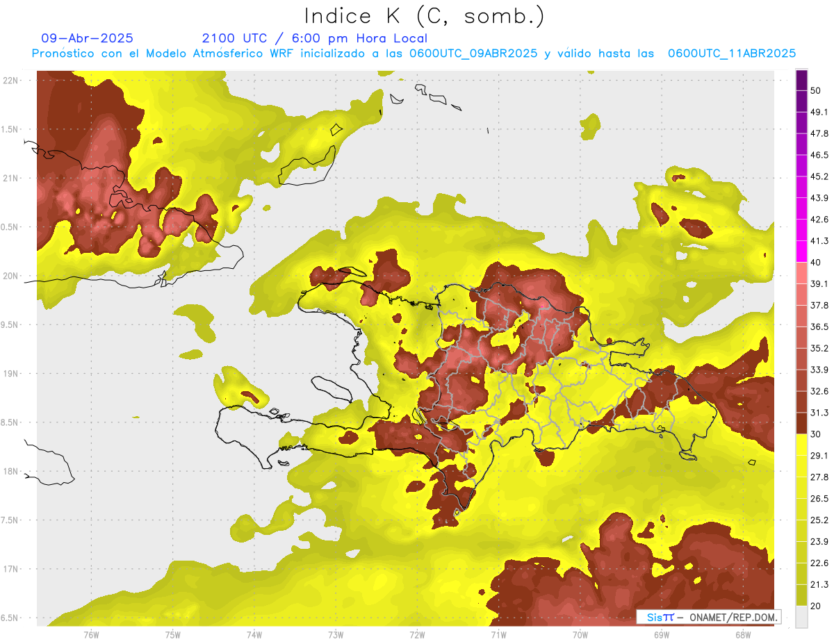
Task: Click the time label "2100 UTC / 6:00 pm Hora Local"
Action: (x=315, y=38)
